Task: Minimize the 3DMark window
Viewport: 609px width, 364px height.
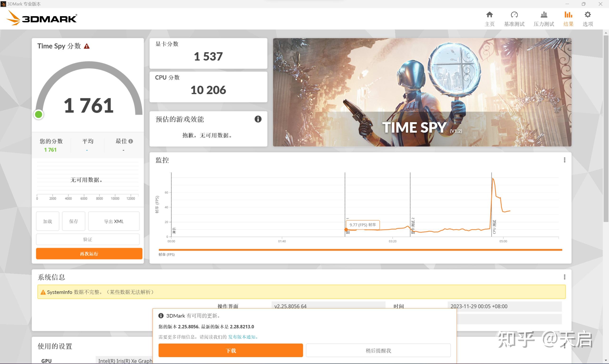Action: pos(567,4)
